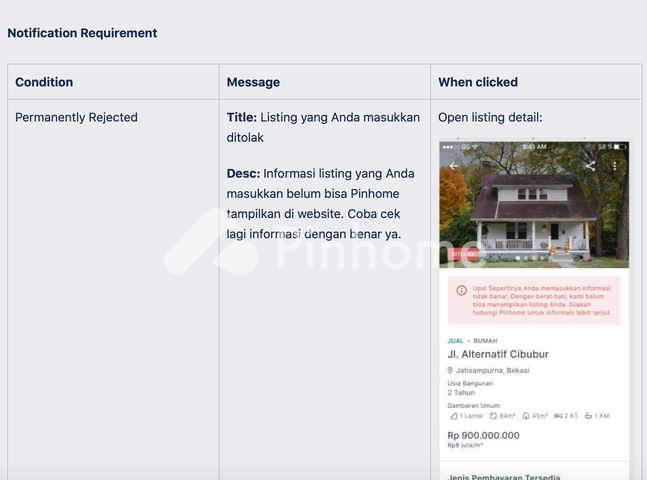Click the house listing photo

[x=534, y=210]
